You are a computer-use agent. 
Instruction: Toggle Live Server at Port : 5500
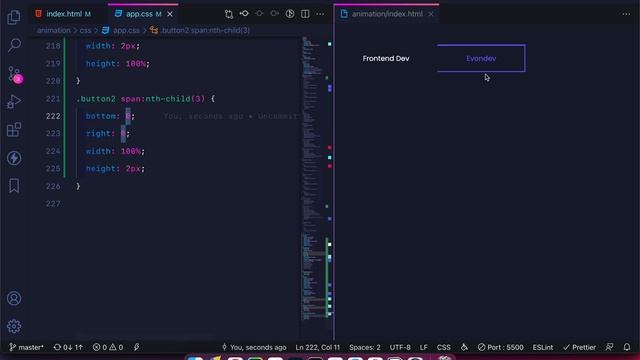pyautogui.click(x=500, y=347)
